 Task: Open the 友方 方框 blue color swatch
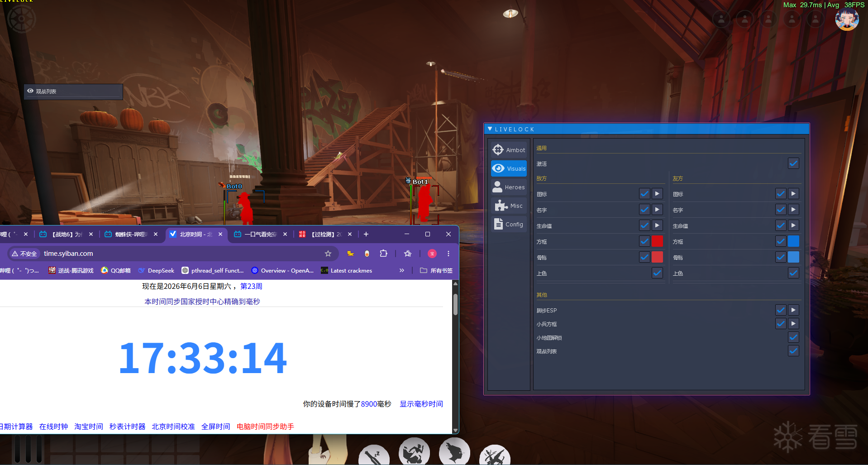coord(793,241)
